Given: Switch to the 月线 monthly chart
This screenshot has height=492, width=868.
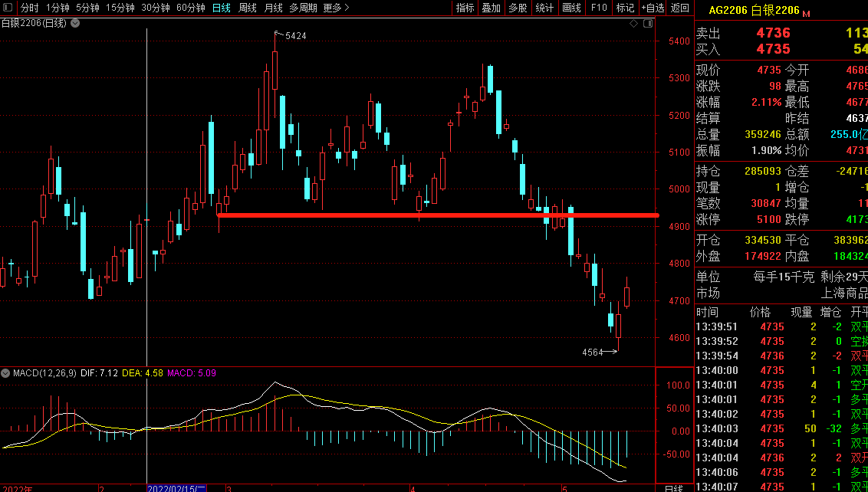Looking at the screenshot, I should pos(274,8).
